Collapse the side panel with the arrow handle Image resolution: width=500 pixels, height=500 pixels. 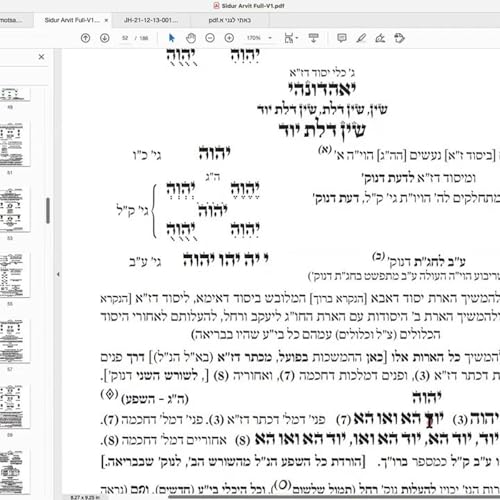[58, 275]
